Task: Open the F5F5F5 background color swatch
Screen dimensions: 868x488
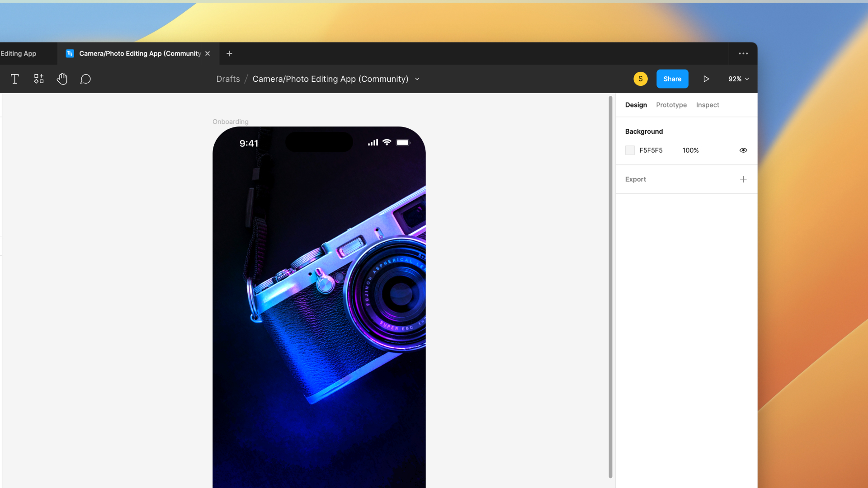Action: coord(630,150)
